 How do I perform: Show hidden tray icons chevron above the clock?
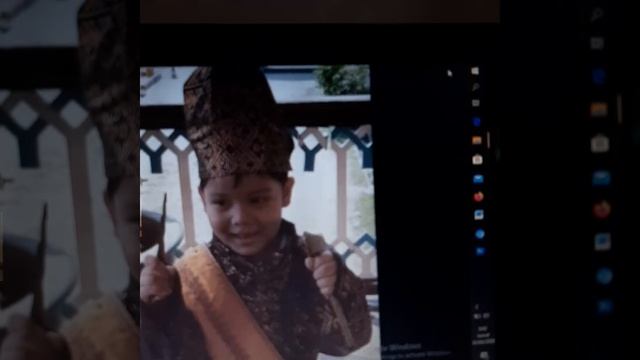[477, 307]
